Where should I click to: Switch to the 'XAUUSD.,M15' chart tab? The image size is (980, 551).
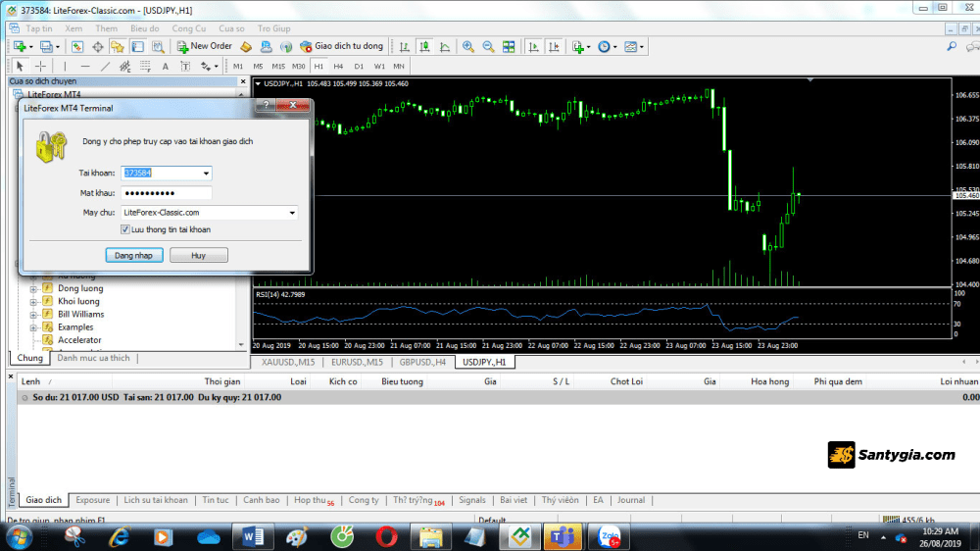click(x=288, y=362)
